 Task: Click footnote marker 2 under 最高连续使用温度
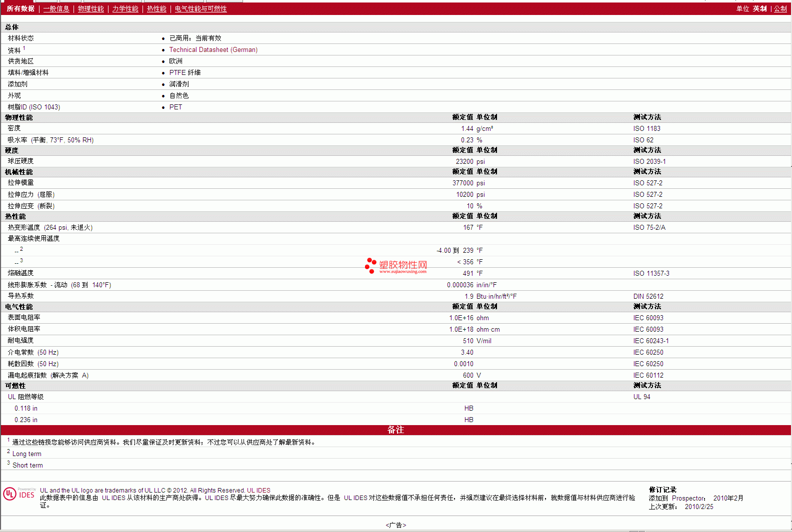[x=21, y=249]
